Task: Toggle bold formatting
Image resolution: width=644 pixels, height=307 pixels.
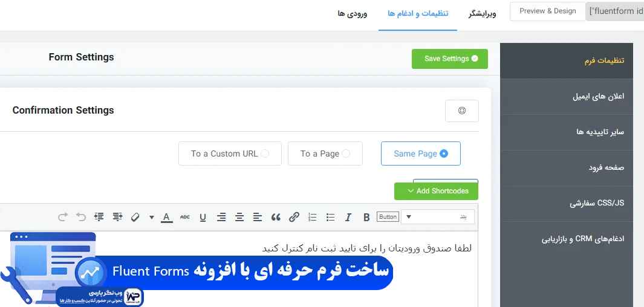Action: (x=367, y=217)
